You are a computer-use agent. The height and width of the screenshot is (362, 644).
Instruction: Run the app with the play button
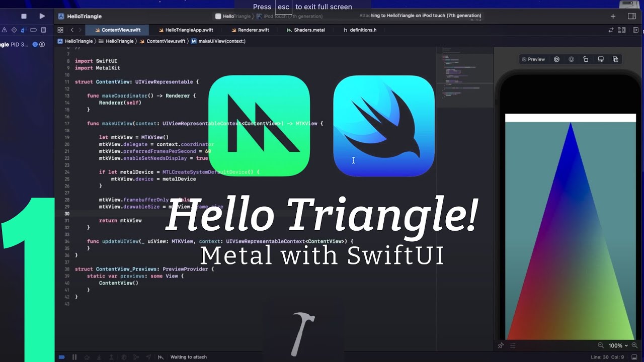pos(42,16)
